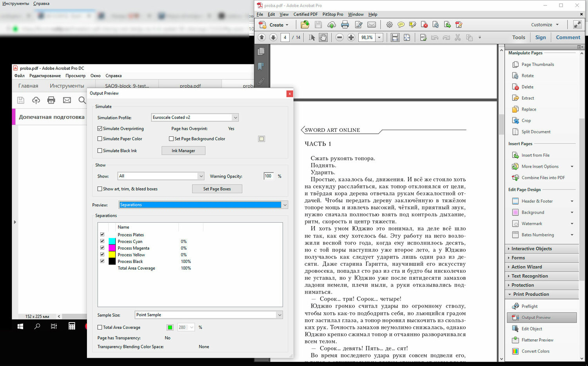588x366 pixels.
Task: Enable Simulate Paper Color
Action: [x=100, y=139]
